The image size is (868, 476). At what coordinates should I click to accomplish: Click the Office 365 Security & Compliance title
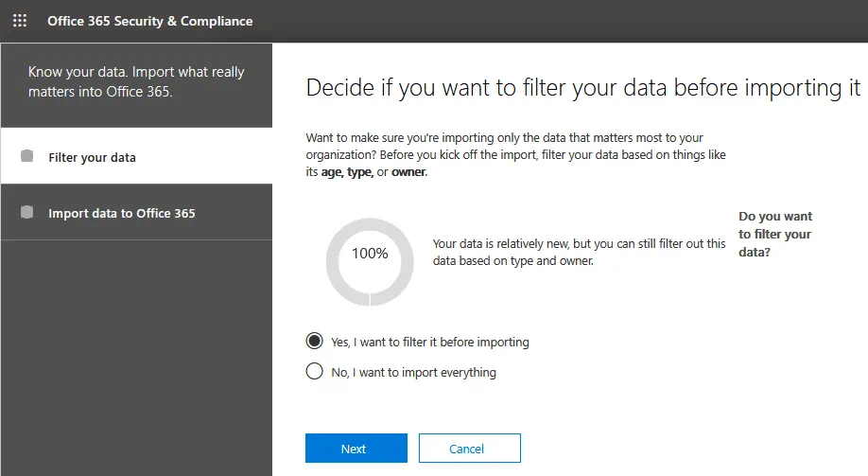coord(150,21)
